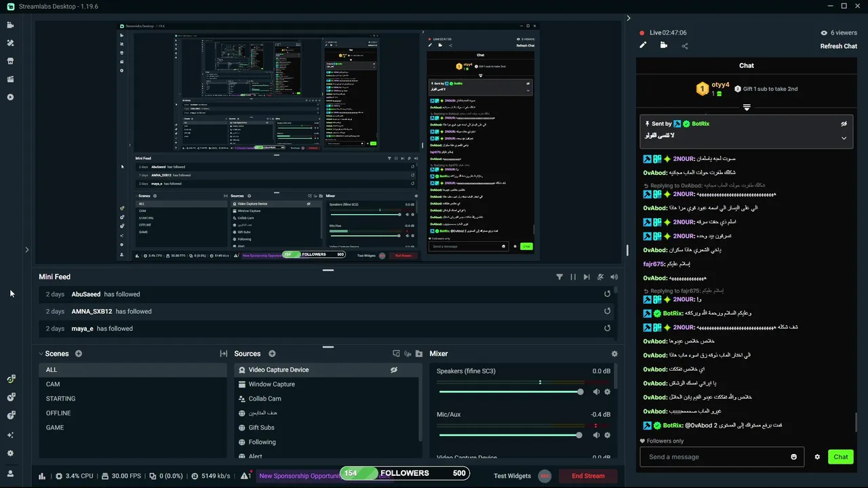Viewport: 868px width, 488px height.
Task: Click the add folder icon in Sources
Action: pos(419,354)
